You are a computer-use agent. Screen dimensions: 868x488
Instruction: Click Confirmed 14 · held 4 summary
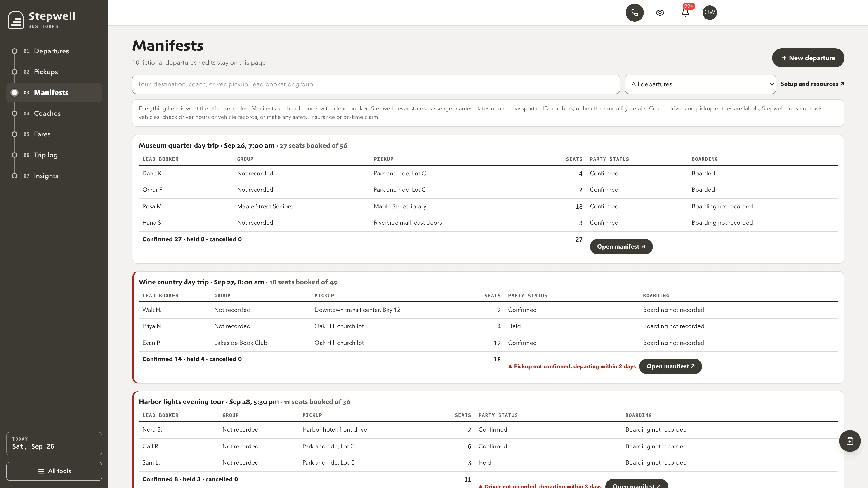[x=192, y=359]
